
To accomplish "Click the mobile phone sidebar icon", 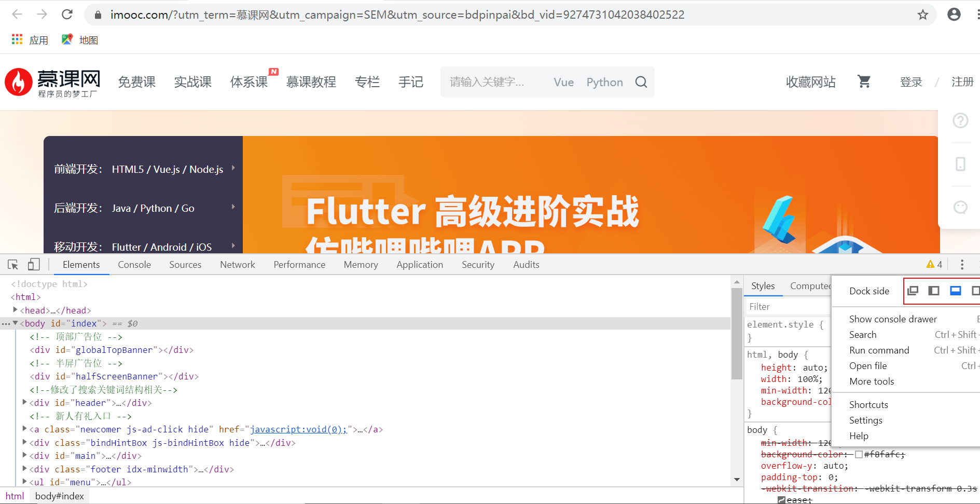I will [960, 164].
